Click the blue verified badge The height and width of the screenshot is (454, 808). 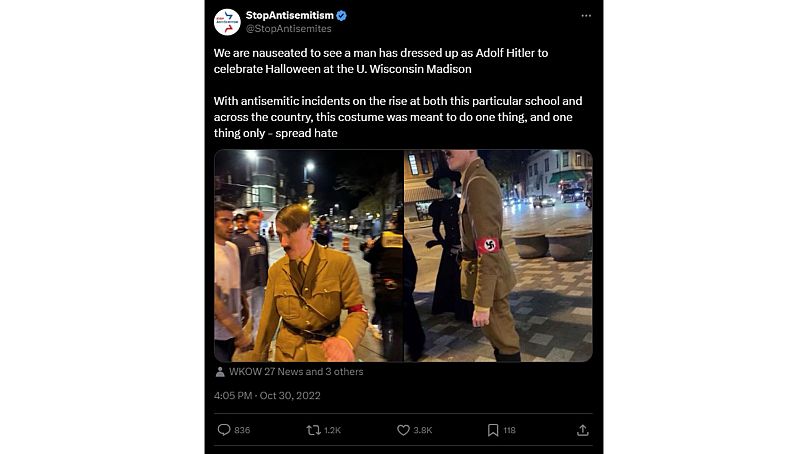pyautogui.click(x=341, y=15)
